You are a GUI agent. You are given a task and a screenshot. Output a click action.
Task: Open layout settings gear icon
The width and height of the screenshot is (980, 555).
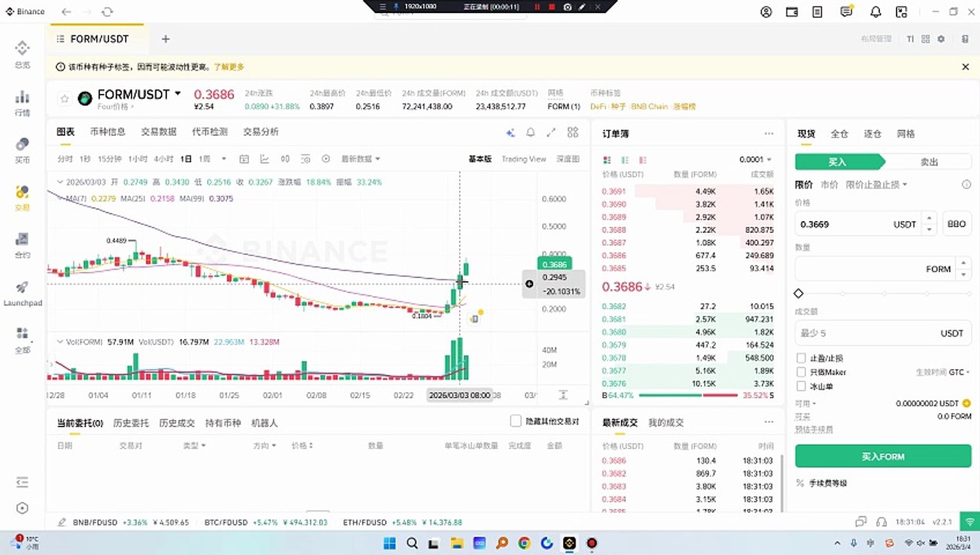[941, 39]
